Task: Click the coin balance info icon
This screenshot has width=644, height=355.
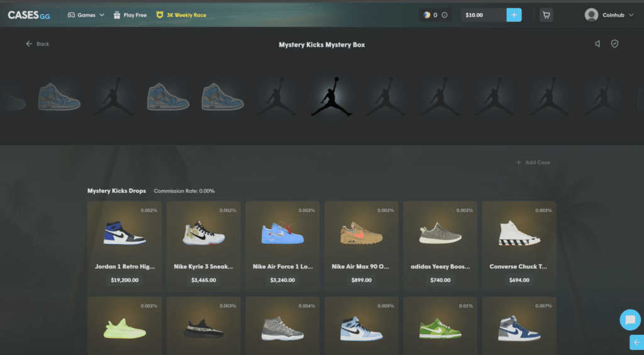Action: coord(445,15)
